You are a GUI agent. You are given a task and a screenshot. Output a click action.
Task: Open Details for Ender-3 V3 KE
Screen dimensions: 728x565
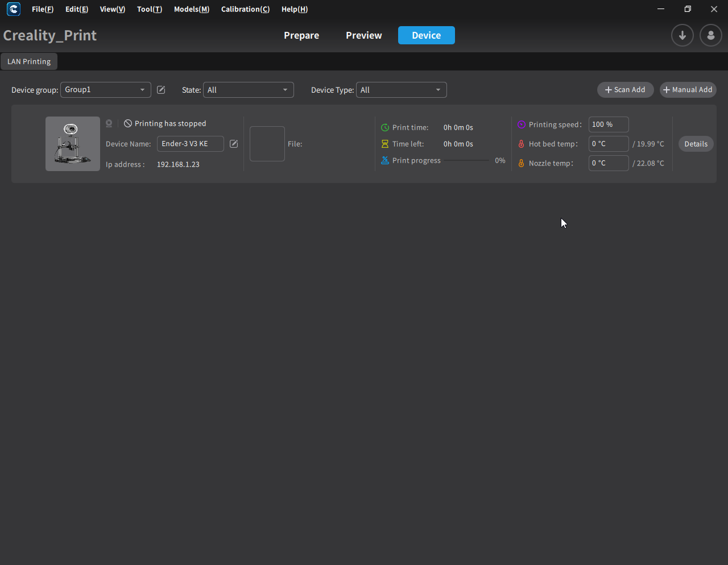[696, 144]
